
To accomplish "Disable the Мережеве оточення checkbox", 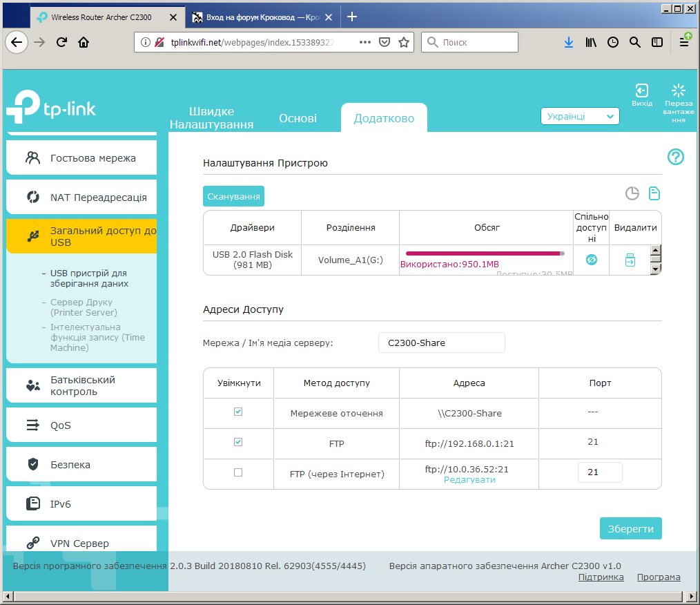I will [238, 412].
